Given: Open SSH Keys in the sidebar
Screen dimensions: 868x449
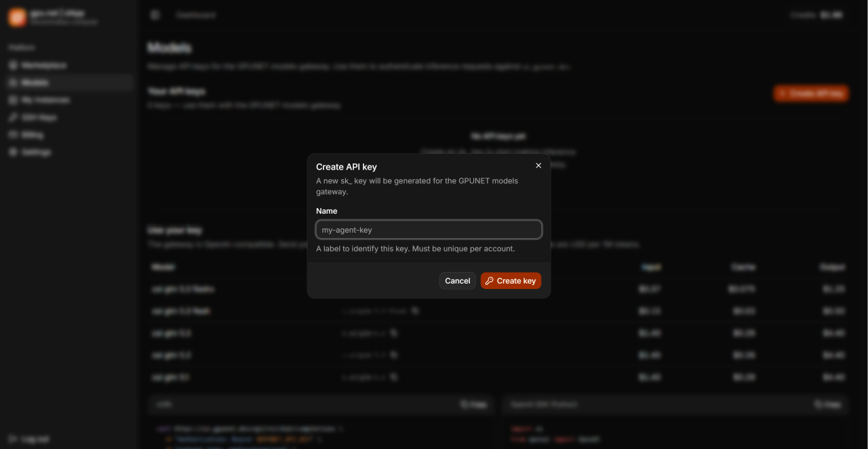Looking at the screenshot, I should click(68, 117).
